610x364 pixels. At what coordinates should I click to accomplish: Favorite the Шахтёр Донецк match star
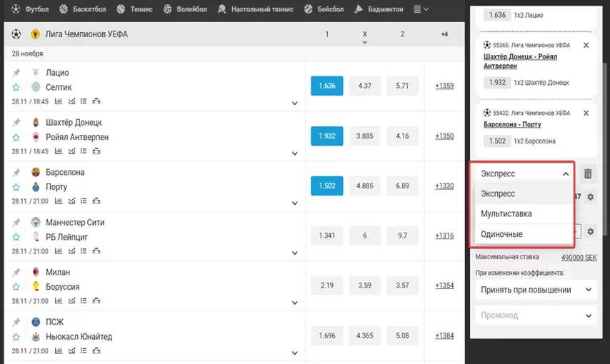(x=16, y=137)
